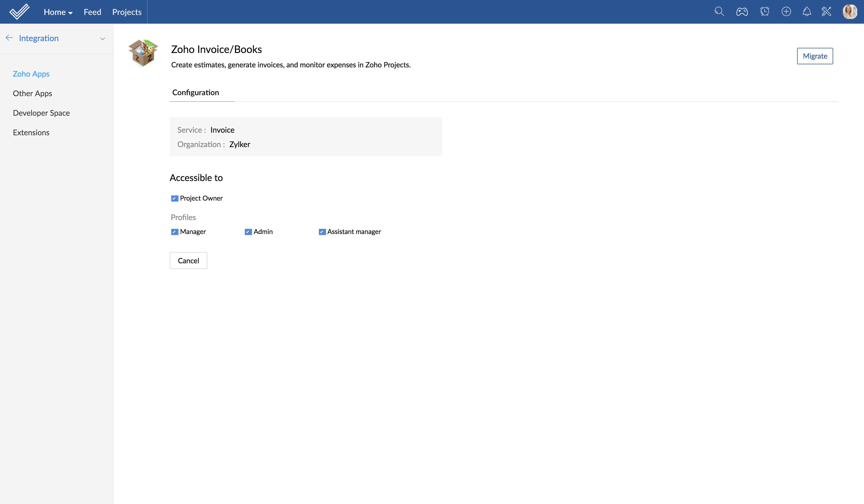Click the Zoho Projects checkmark logo

(20, 12)
